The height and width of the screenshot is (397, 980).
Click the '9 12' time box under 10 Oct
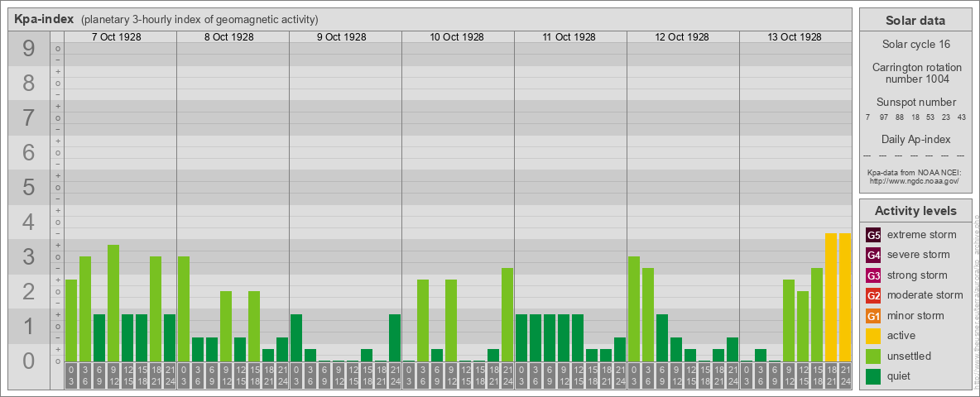point(450,377)
